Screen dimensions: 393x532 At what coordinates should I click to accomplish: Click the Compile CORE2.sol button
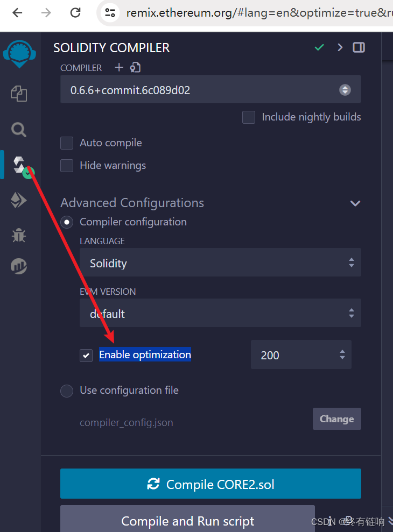click(x=210, y=484)
